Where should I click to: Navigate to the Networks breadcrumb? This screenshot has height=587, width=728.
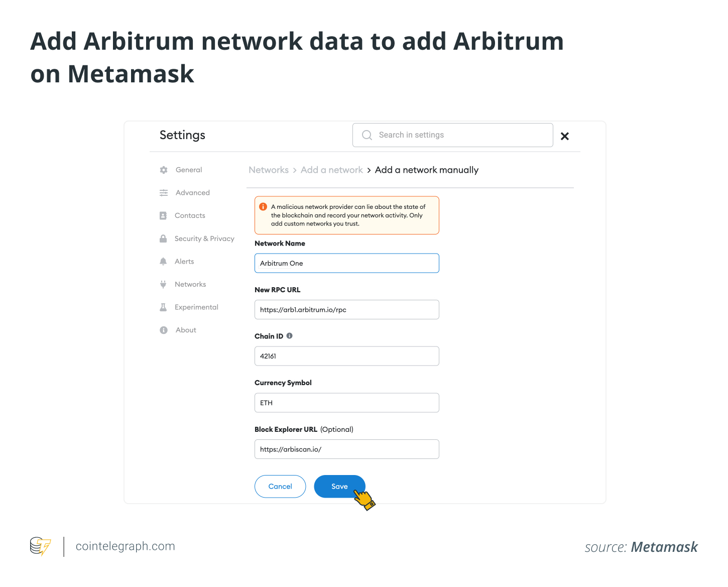[268, 170]
